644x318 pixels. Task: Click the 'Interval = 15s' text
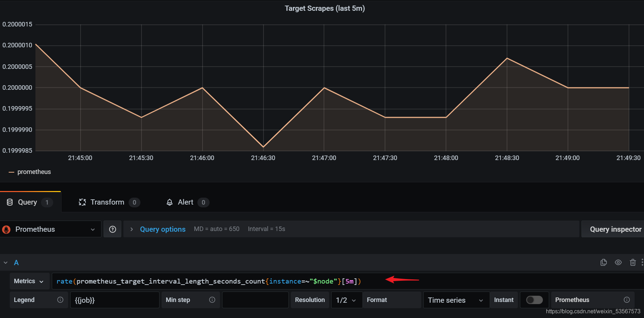(x=267, y=229)
